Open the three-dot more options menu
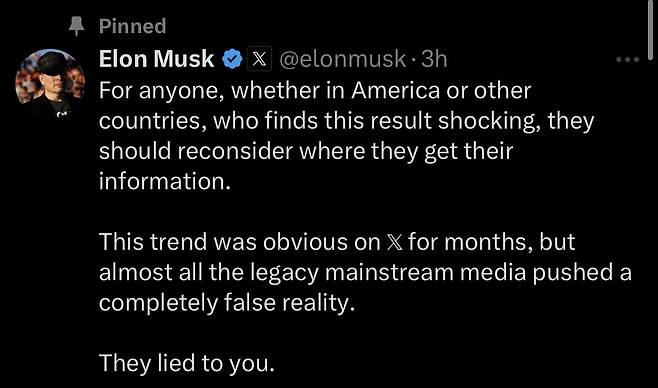The image size is (658, 388). point(627,60)
